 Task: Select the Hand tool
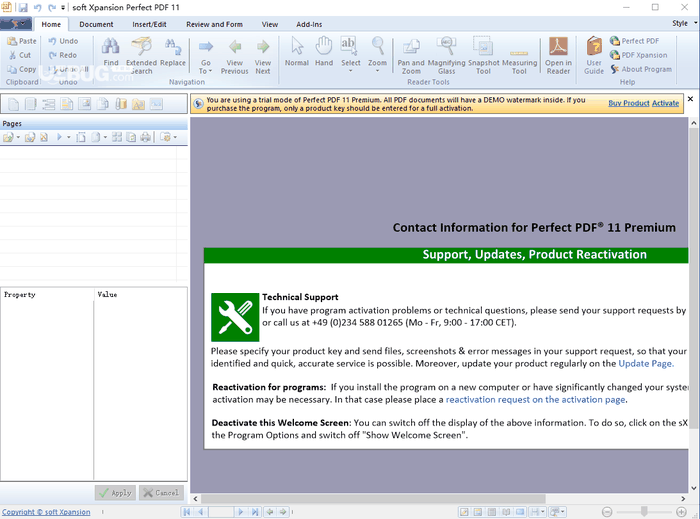click(x=324, y=52)
